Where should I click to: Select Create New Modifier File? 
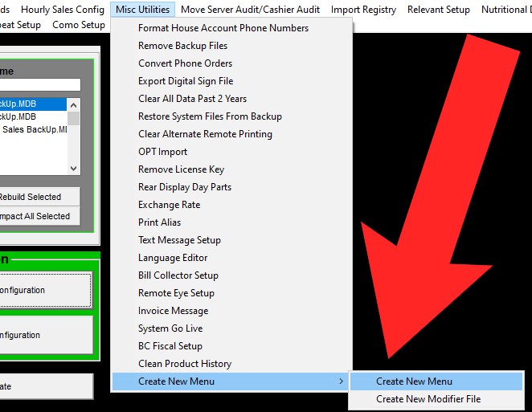(428, 399)
